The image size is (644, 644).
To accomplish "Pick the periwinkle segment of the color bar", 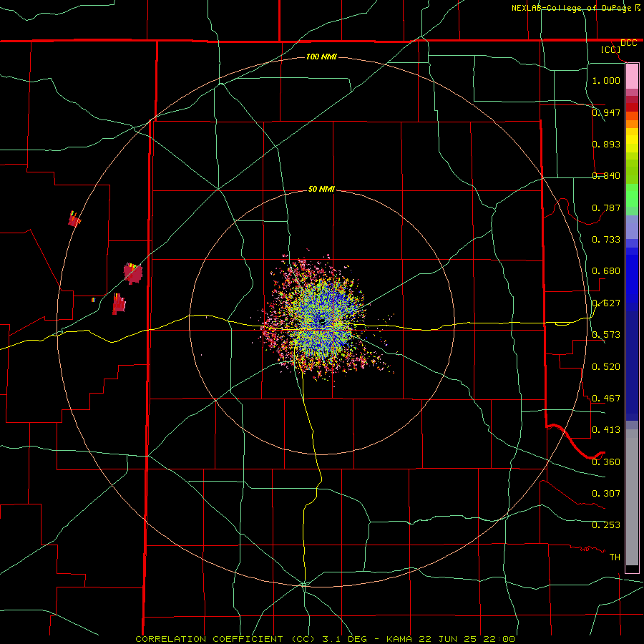I will click(632, 228).
